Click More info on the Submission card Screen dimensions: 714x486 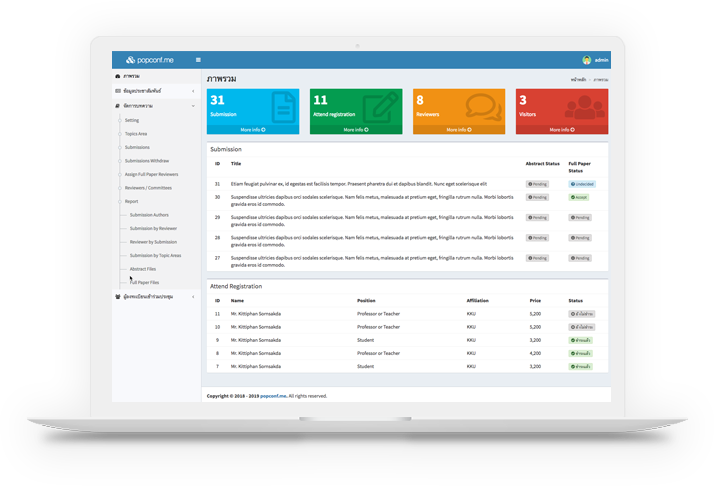click(x=253, y=130)
